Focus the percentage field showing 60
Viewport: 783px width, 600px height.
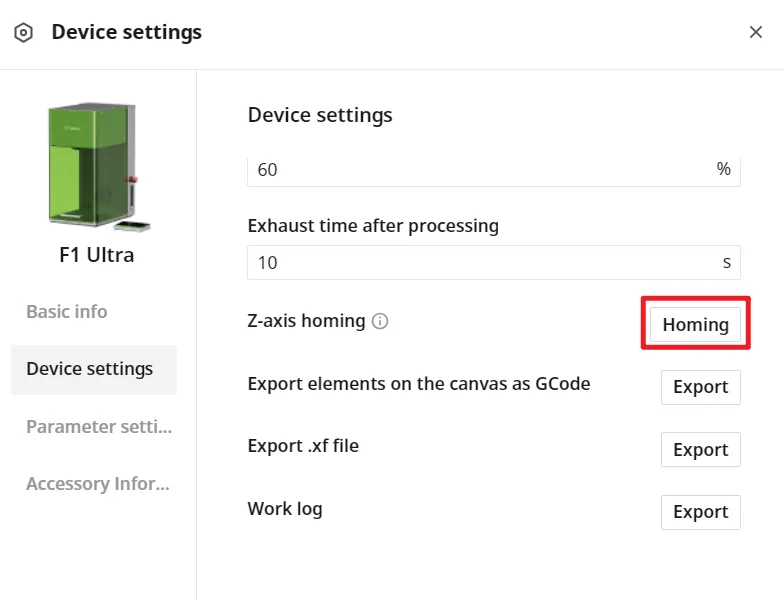494,171
